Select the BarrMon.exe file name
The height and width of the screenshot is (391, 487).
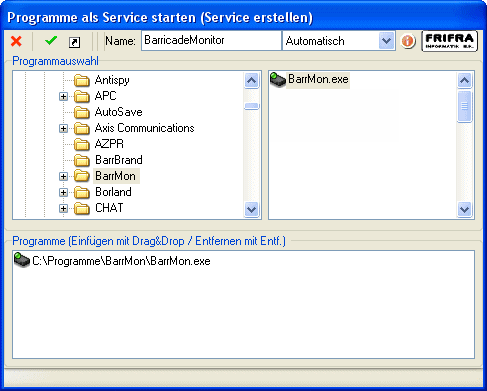click(318, 79)
